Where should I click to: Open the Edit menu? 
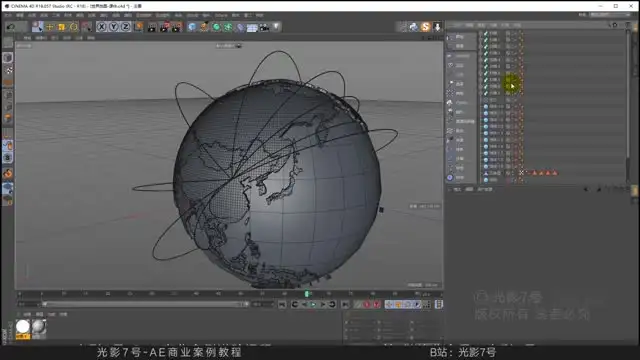[x=20, y=15]
